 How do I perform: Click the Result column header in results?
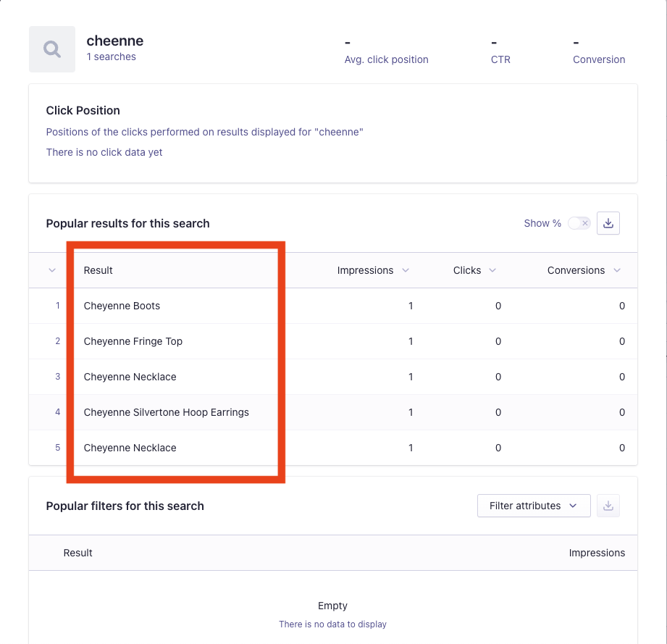coord(98,270)
